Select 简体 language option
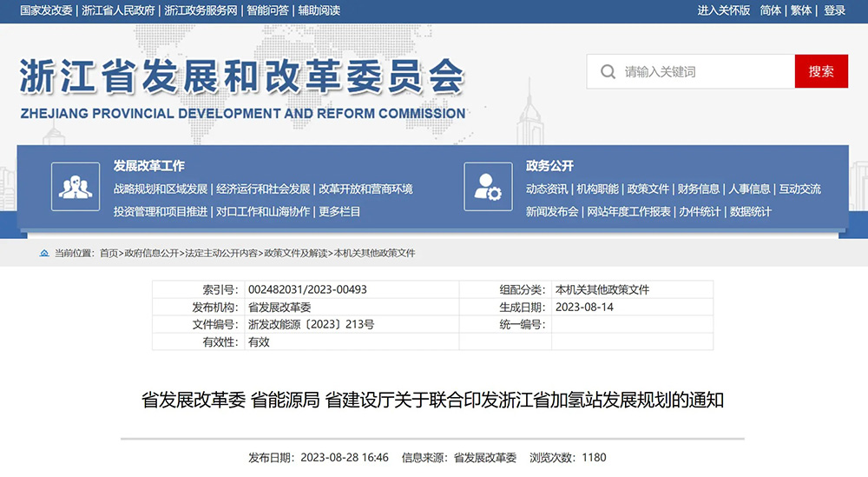This screenshot has height=477, width=868. coord(770,10)
